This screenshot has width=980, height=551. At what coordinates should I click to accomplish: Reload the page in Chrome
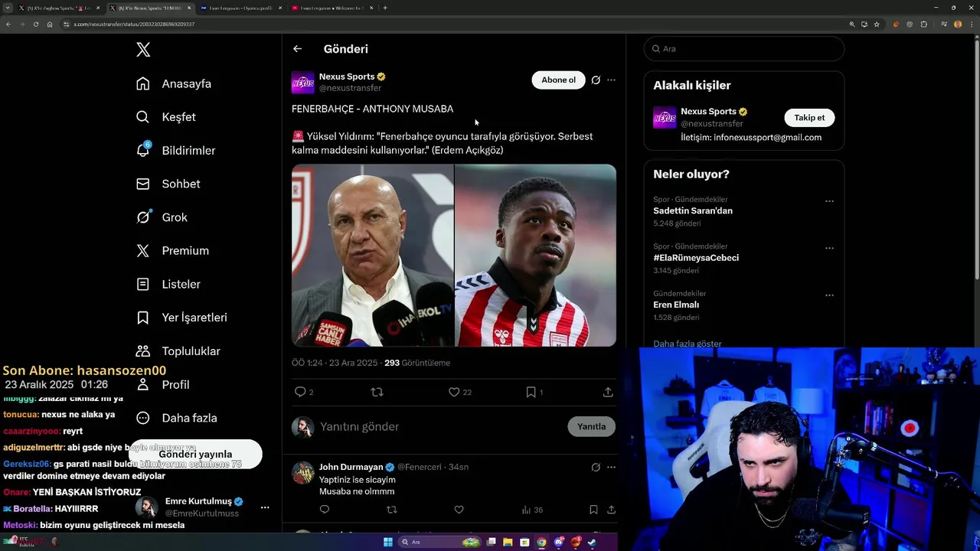(35, 24)
